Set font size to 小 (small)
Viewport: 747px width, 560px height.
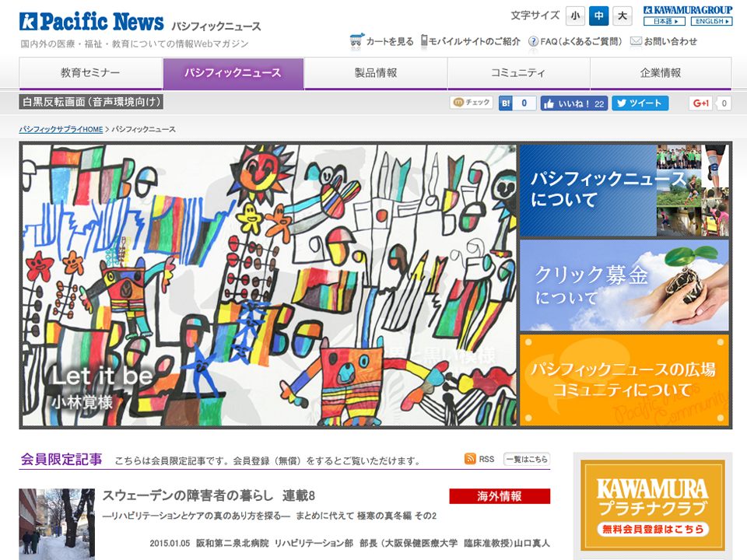click(575, 16)
